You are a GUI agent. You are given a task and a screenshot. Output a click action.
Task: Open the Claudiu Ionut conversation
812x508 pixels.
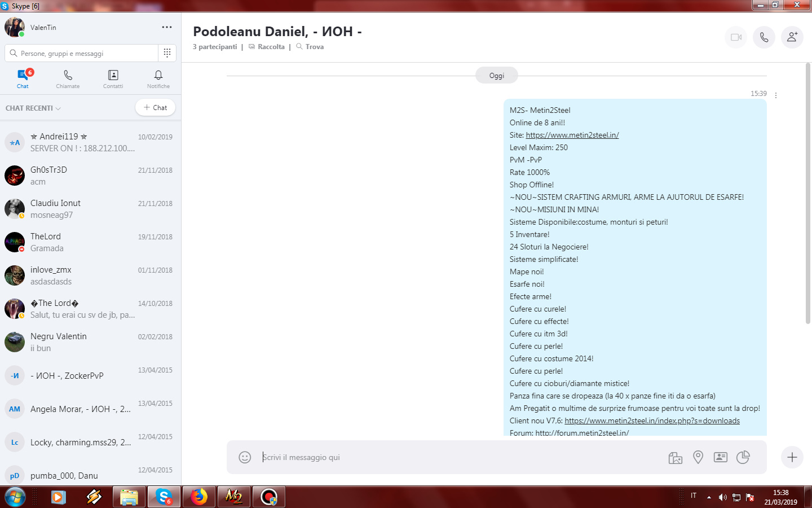(90, 209)
